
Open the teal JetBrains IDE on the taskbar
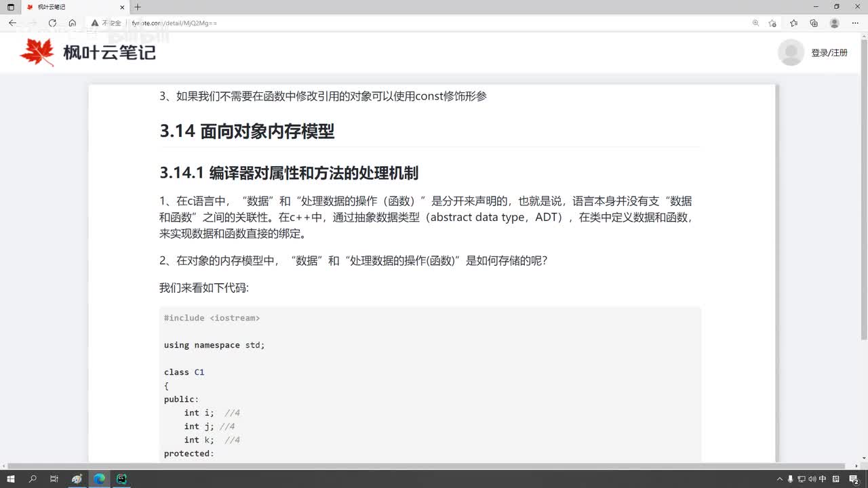click(x=121, y=479)
